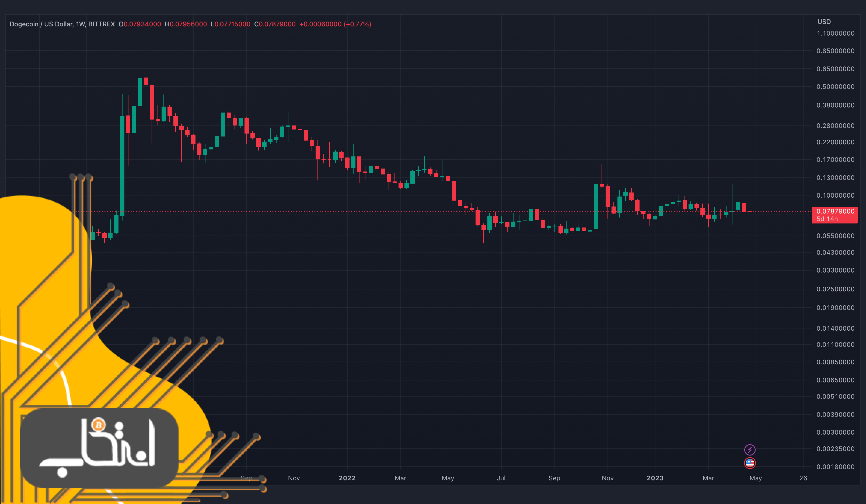Click the 0.17000000 price scale label
This screenshot has height=504, width=866.
coord(835,159)
